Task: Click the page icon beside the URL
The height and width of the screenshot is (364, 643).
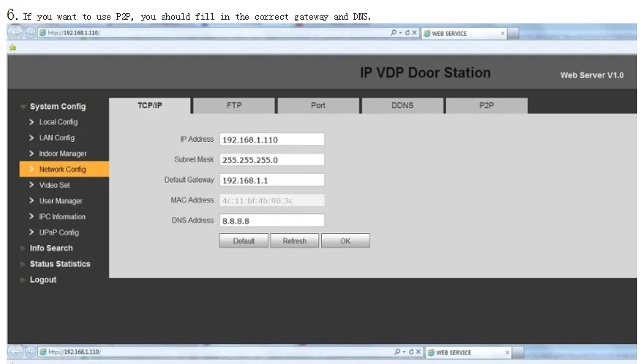Action: pyautogui.click(x=42, y=32)
